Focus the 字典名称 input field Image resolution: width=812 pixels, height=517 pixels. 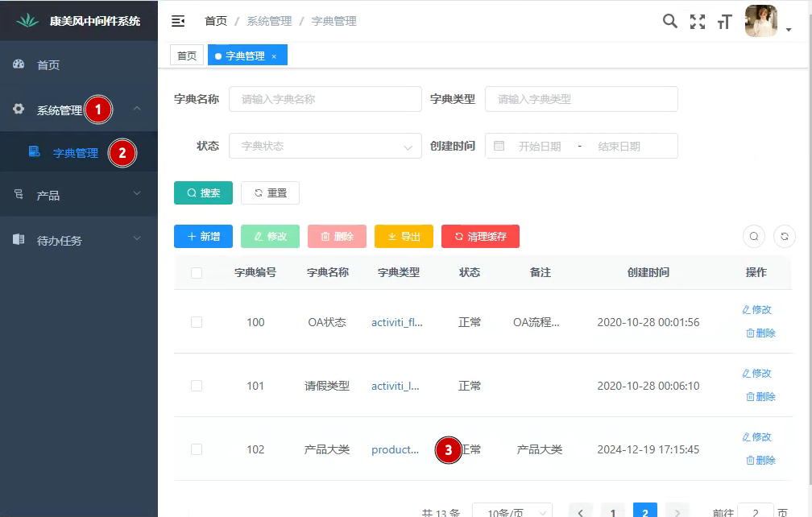click(x=325, y=99)
